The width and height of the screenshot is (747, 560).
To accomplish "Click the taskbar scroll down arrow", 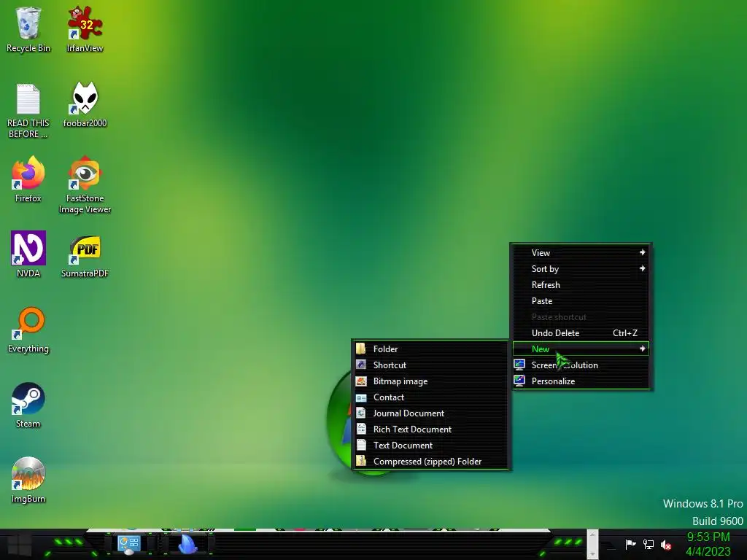I will click(592, 554).
